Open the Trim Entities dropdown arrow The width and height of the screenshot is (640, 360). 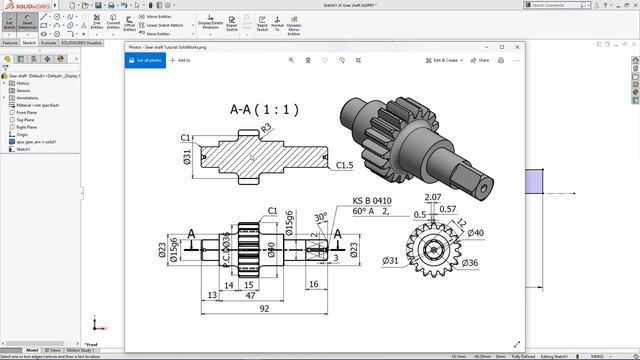pyautogui.click(x=97, y=34)
